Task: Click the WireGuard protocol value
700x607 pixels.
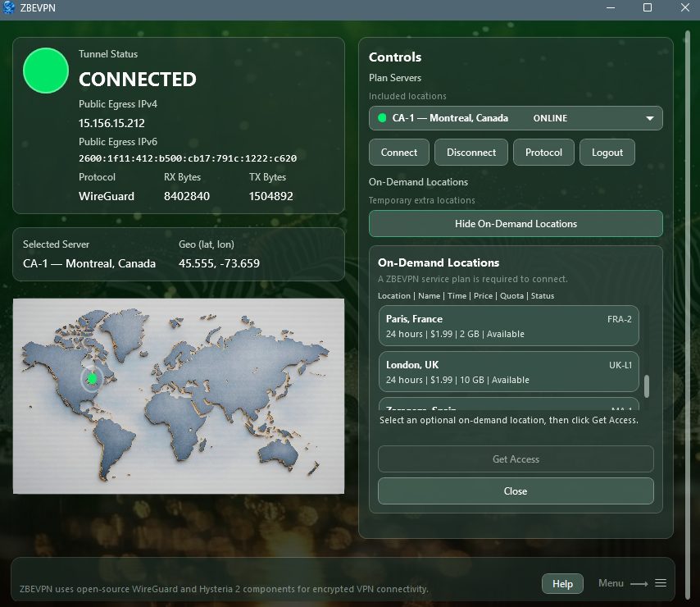Action: (x=107, y=196)
